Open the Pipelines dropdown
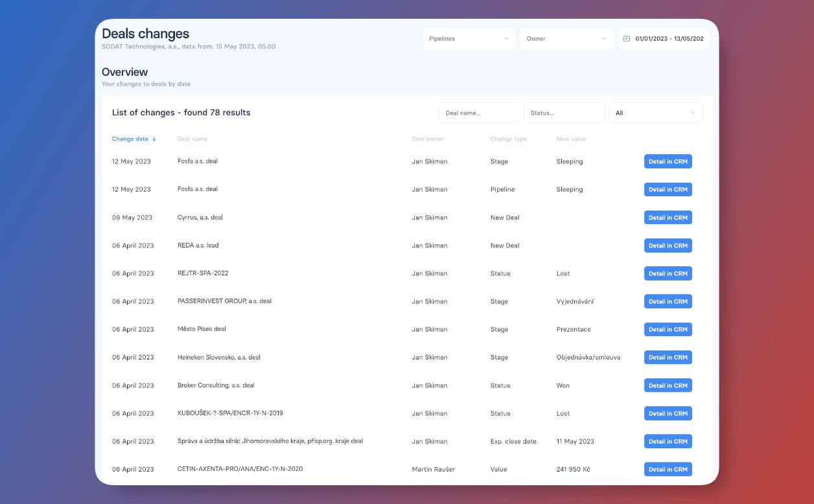Viewport: 814px width, 504px height. pyautogui.click(x=469, y=38)
